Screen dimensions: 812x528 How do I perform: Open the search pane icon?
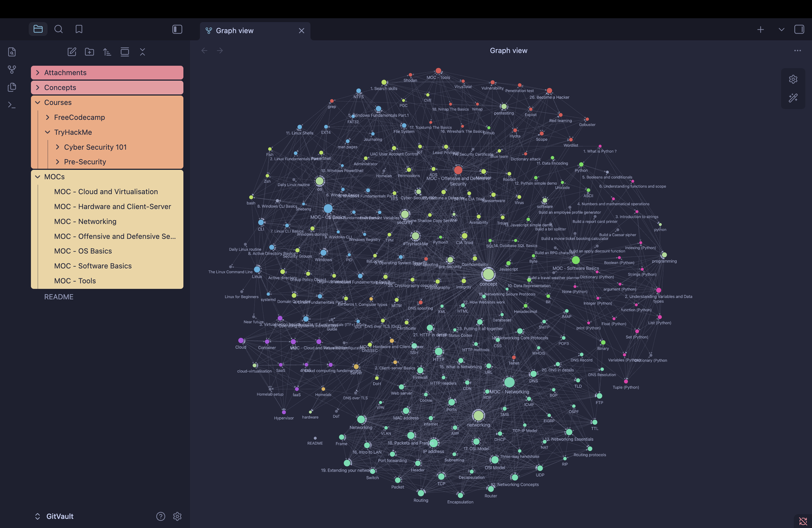click(58, 29)
